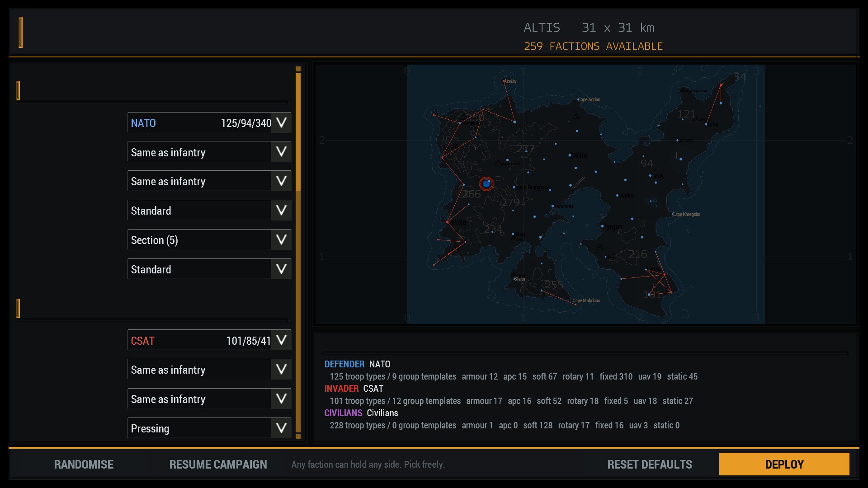Screen dimensions: 868x488
Task: Click the 125 troop types NATO stats line
Action: [514, 376]
